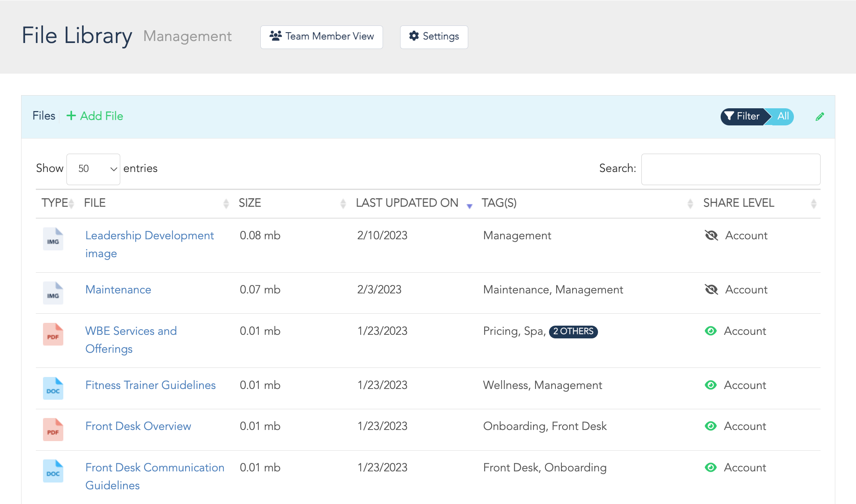Open Front Desk Communication Guidelines file
Image resolution: width=856 pixels, height=504 pixels.
pyautogui.click(x=155, y=476)
